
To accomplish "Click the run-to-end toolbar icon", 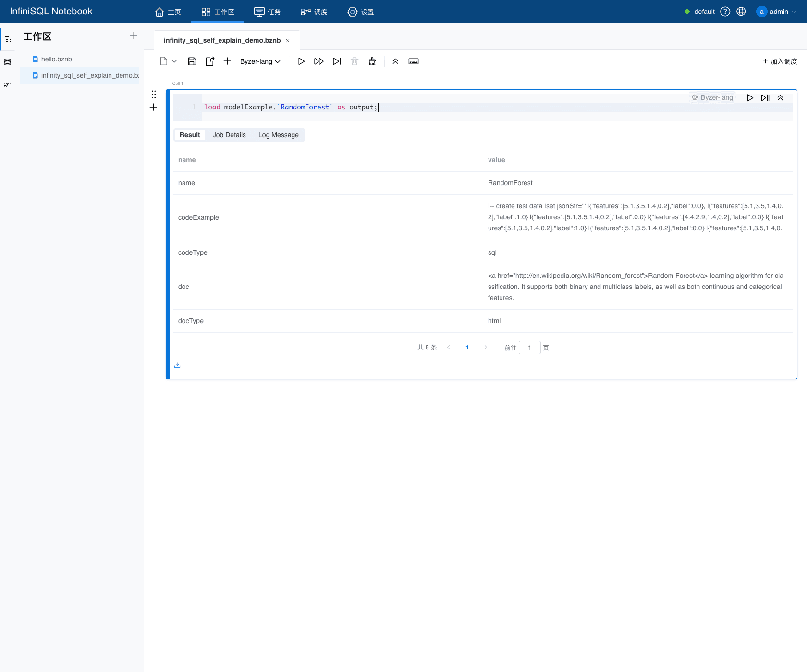I will (x=337, y=61).
